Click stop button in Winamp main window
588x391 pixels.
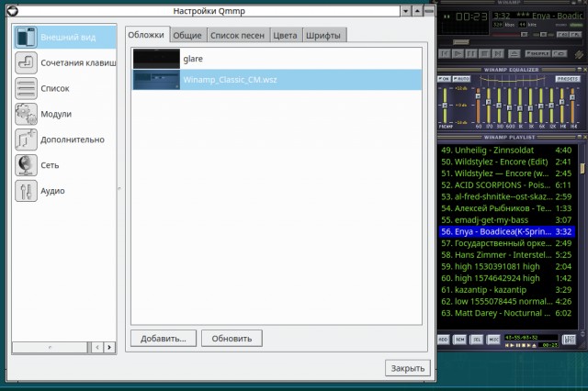tap(485, 53)
